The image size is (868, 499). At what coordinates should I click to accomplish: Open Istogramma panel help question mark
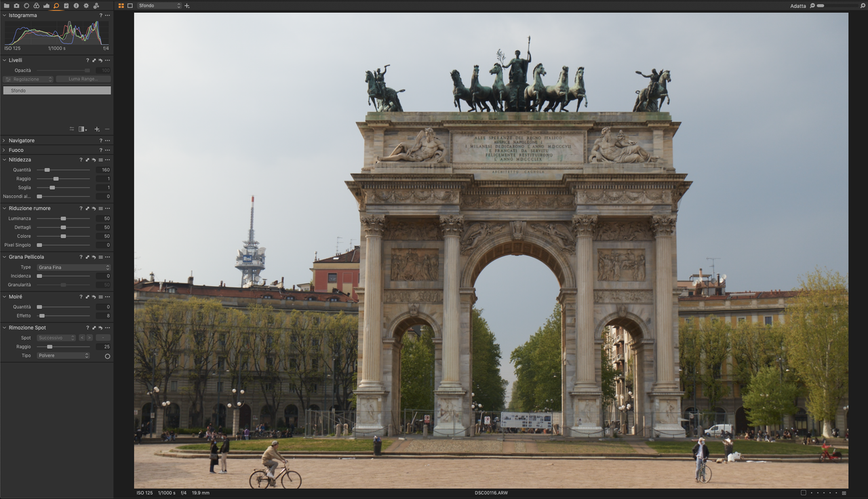(x=101, y=15)
